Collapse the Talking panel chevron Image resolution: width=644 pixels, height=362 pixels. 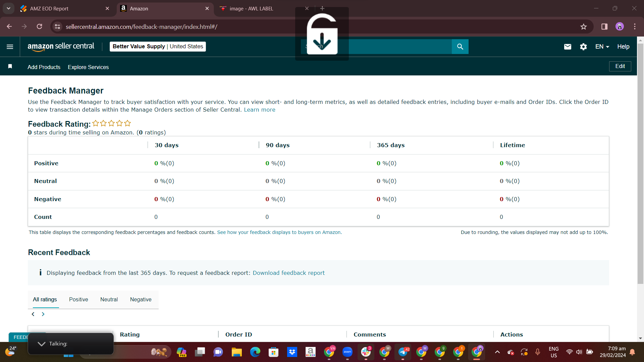(42, 344)
